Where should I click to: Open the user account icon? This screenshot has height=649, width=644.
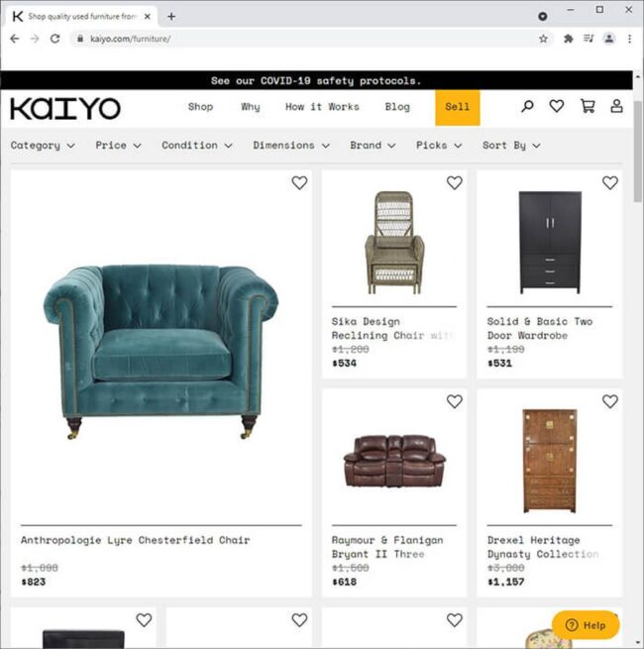[616, 106]
